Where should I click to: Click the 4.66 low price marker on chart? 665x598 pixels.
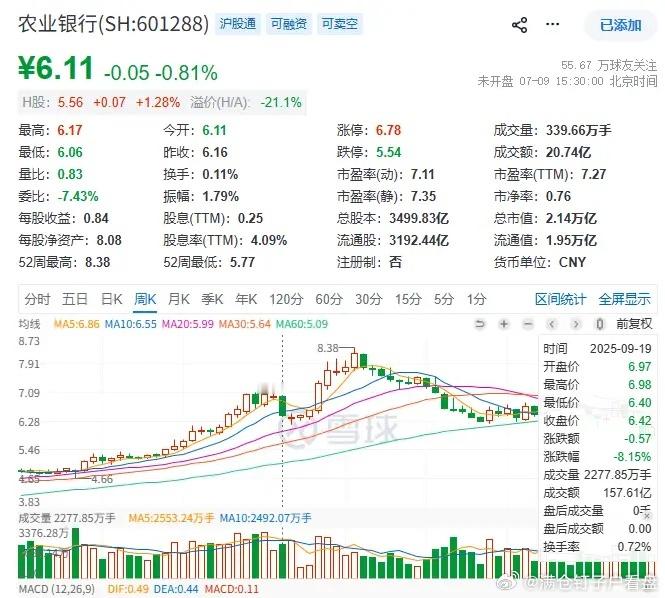102,480
